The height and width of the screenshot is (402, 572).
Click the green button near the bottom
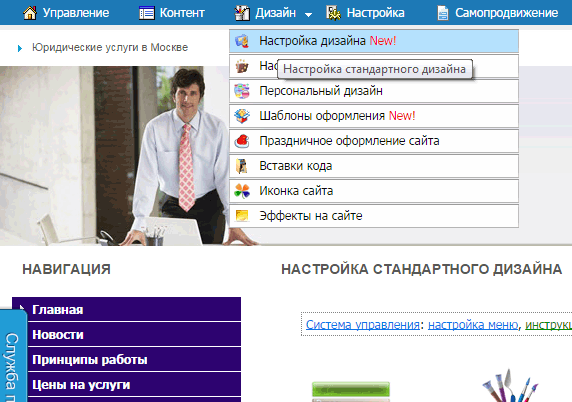pos(351,389)
